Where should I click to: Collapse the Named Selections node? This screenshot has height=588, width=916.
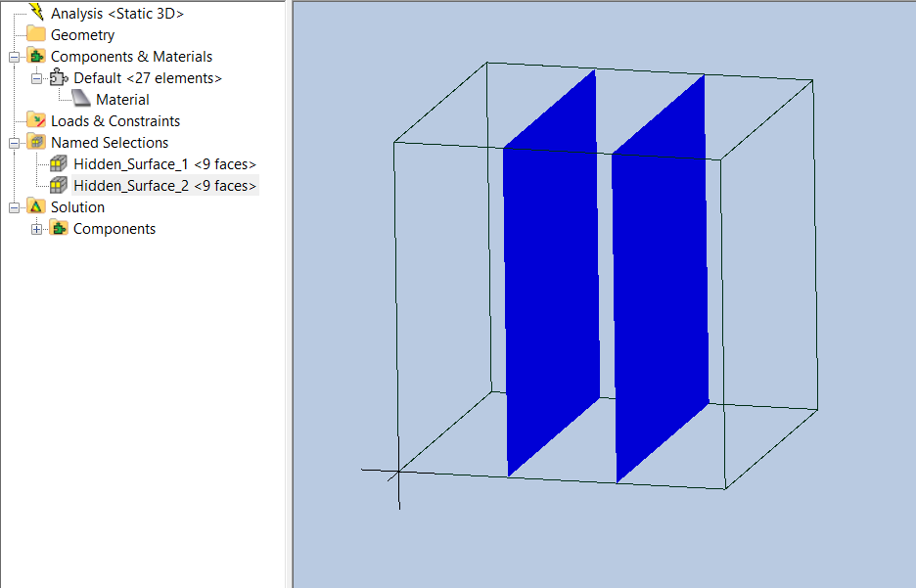click(14, 143)
